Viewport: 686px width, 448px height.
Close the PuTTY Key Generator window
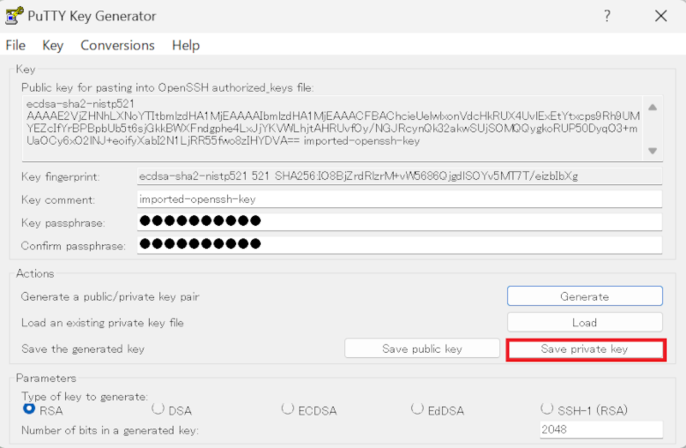tap(660, 16)
